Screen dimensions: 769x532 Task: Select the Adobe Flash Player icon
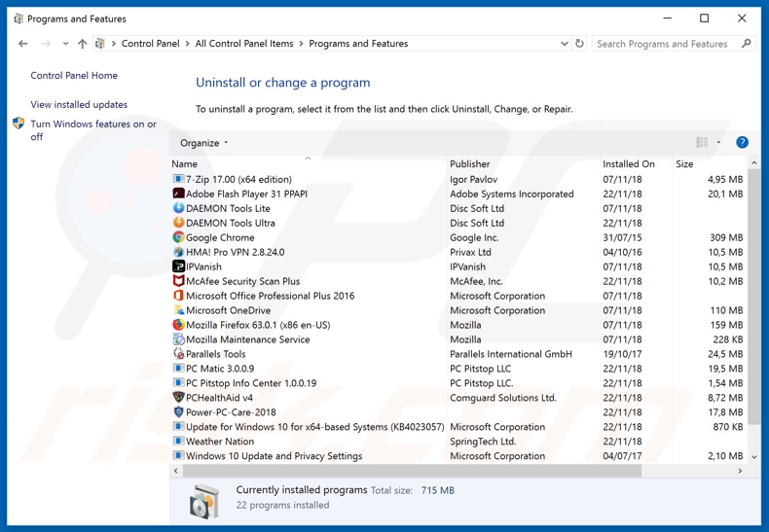coord(178,194)
